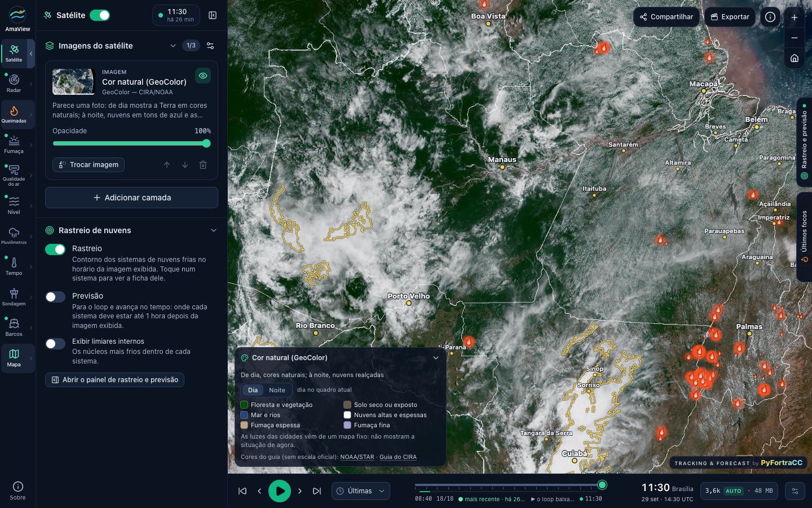Click the Compartilhar share button
The image size is (812, 508).
[x=667, y=17]
